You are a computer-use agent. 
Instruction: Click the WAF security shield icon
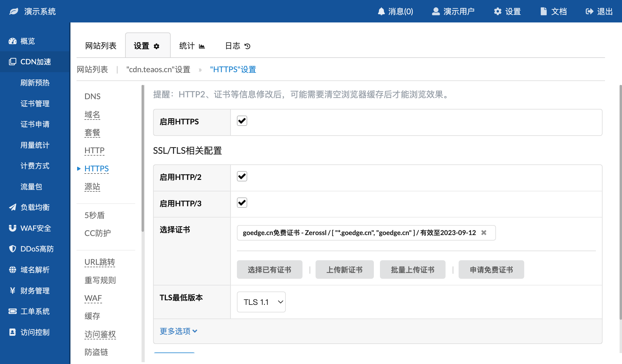12,228
